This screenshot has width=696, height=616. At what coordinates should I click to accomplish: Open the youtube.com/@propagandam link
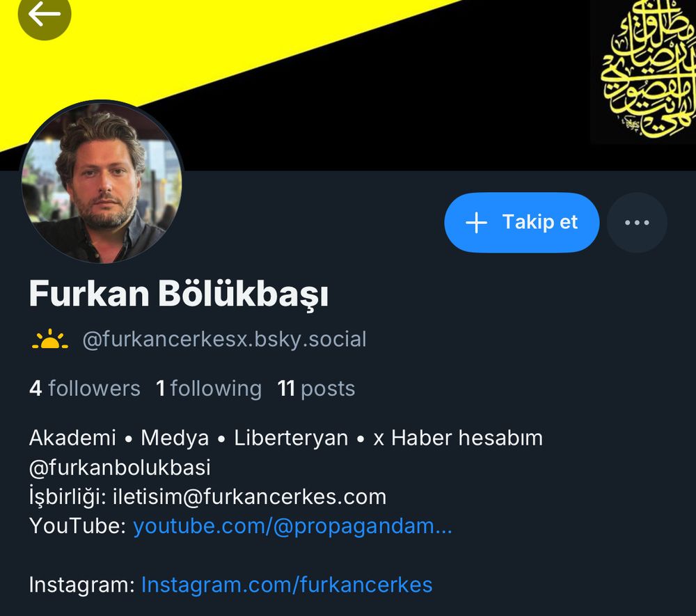click(x=292, y=526)
